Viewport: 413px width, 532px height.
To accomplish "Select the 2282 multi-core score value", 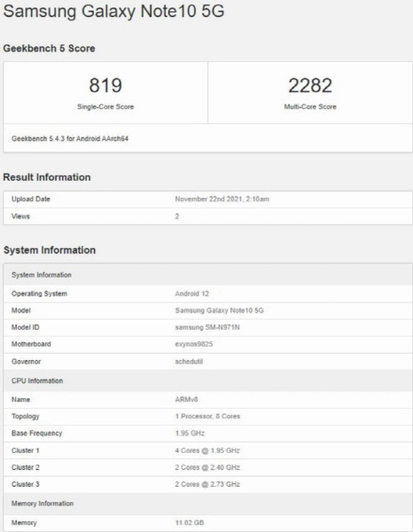I will pyautogui.click(x=310, y=85).
